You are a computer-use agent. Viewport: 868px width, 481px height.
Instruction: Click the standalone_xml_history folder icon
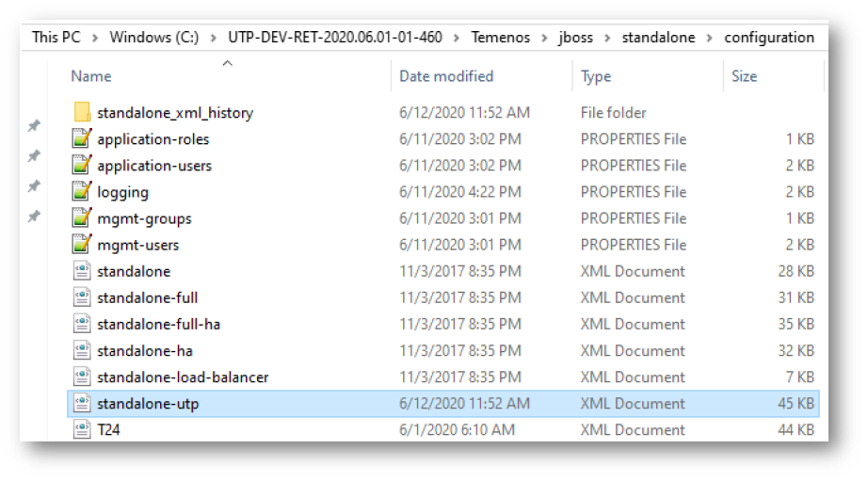82,113
